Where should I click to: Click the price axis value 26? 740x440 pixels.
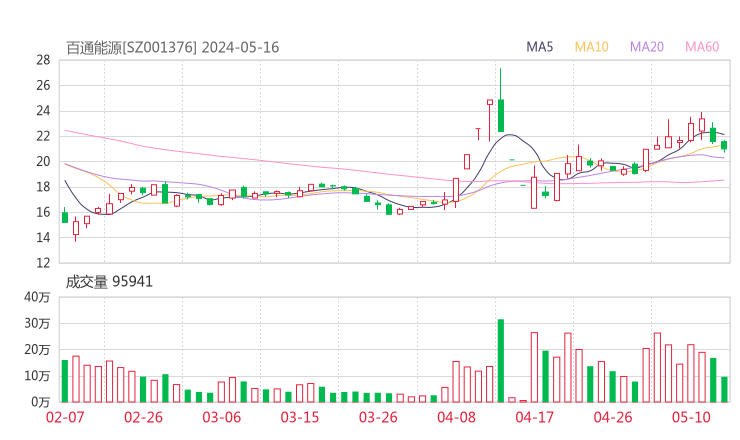43,85
